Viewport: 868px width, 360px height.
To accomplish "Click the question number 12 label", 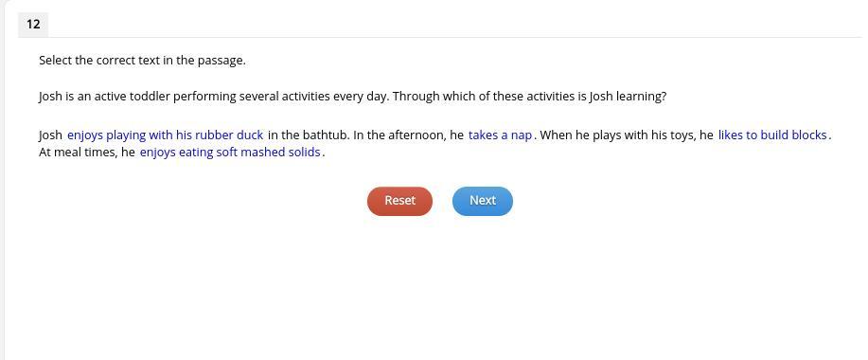I will tap(33, 25).
